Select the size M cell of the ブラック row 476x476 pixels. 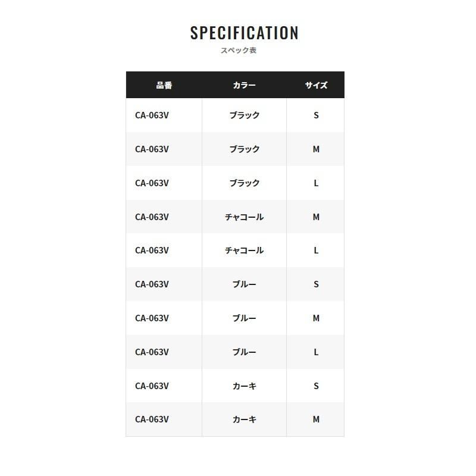coord(316,149)
